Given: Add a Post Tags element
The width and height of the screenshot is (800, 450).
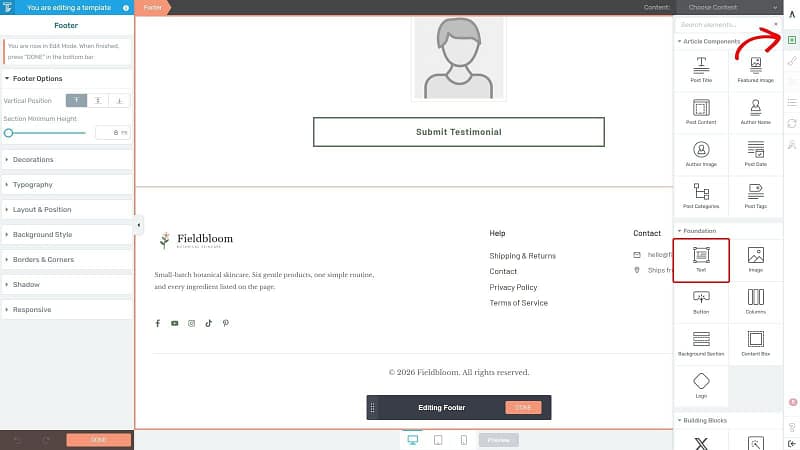Looking at the screenshot, I should pyautogui.click(x=756, y=196).
